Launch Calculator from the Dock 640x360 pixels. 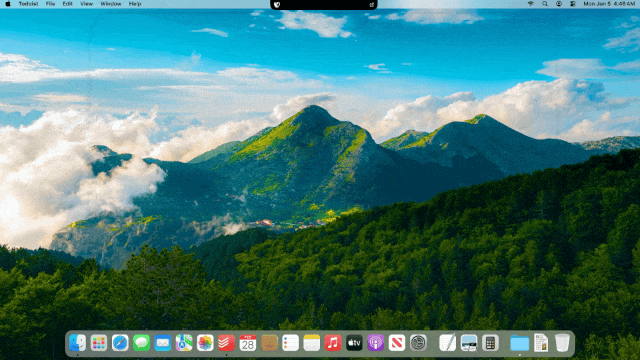pos(490,343)
